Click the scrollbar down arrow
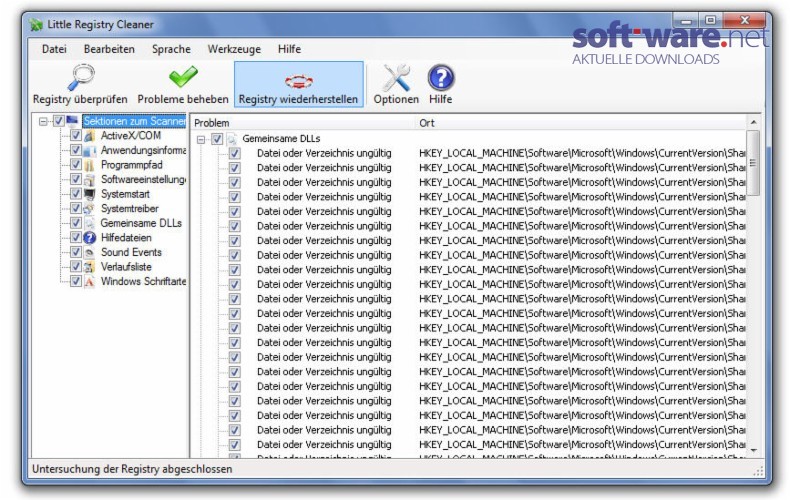The width and height of the screenshot is (790, 500). (x=753, y=450)
